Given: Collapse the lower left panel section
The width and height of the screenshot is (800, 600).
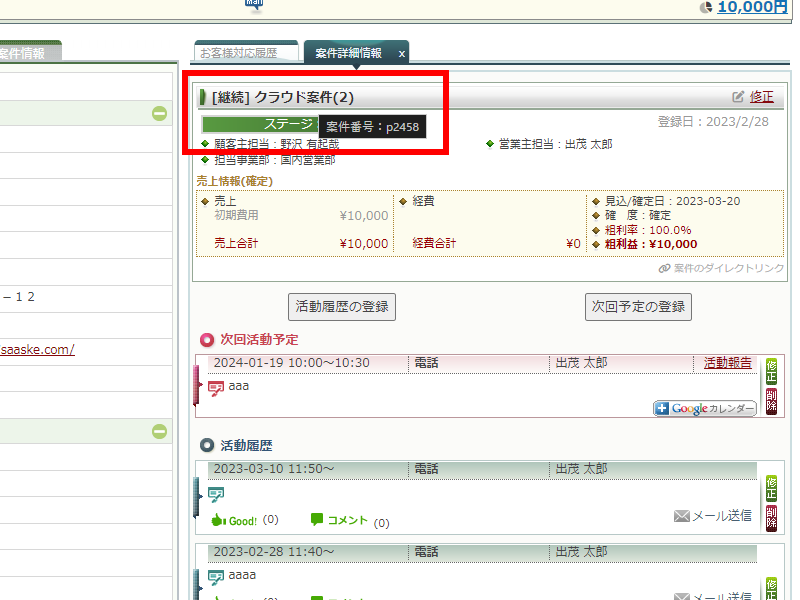Looking at the screenshot, I should pos(160,431).
